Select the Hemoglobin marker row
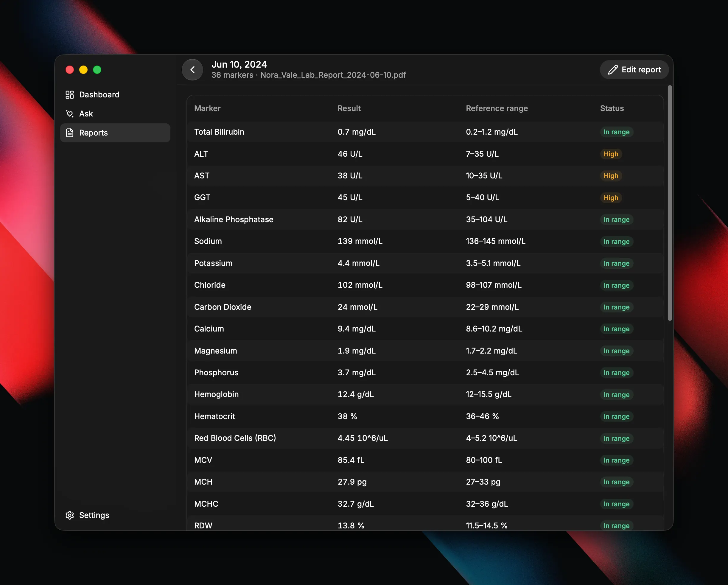Screen dimensions: 728x585 425,394
